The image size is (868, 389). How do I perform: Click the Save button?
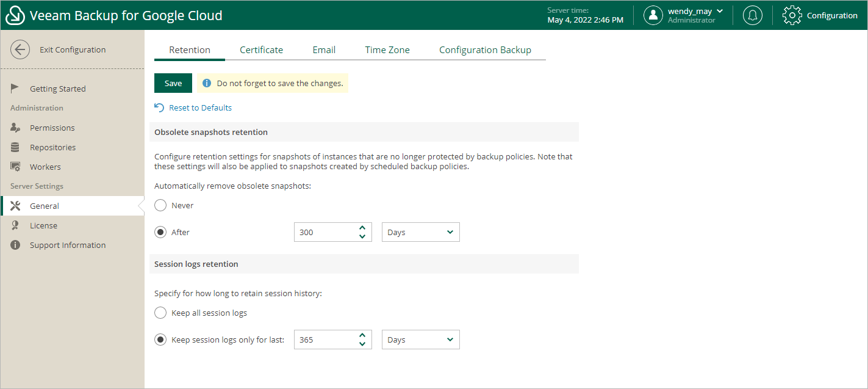pos(173,83)
